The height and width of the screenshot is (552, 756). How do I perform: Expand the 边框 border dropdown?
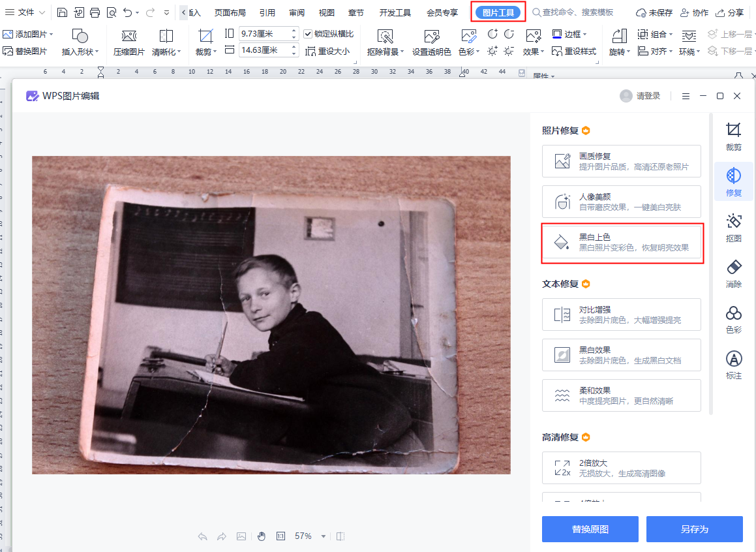pyautogui.click(x=585, y=34)
